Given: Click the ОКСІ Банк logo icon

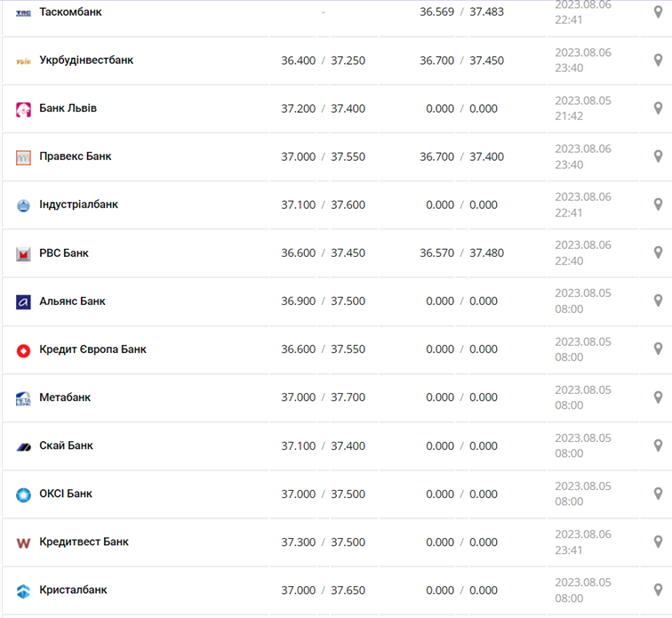Looking at the screenshot, I should point(24,494).
